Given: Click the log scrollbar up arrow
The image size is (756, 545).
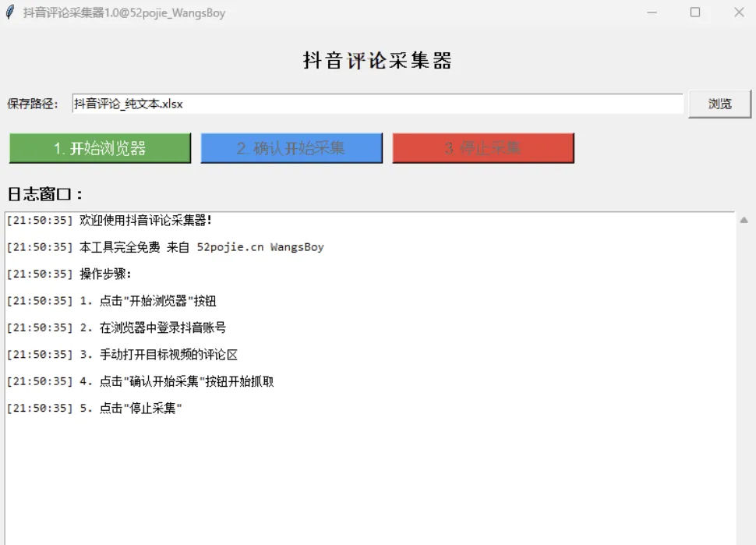Looking at the screenshot, I should click(x=744, y=221).
